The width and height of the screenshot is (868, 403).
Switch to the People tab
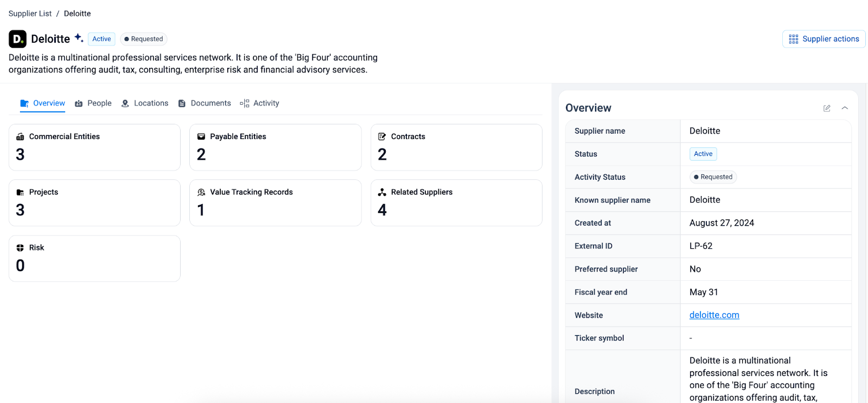93,103
